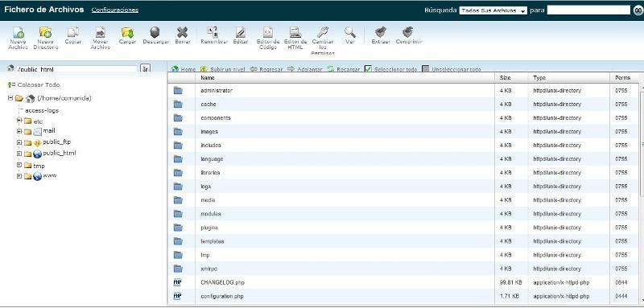This screenshot has width=644, height=308.
Task: Select the cache folder row
Action: [x=403, y=105]
